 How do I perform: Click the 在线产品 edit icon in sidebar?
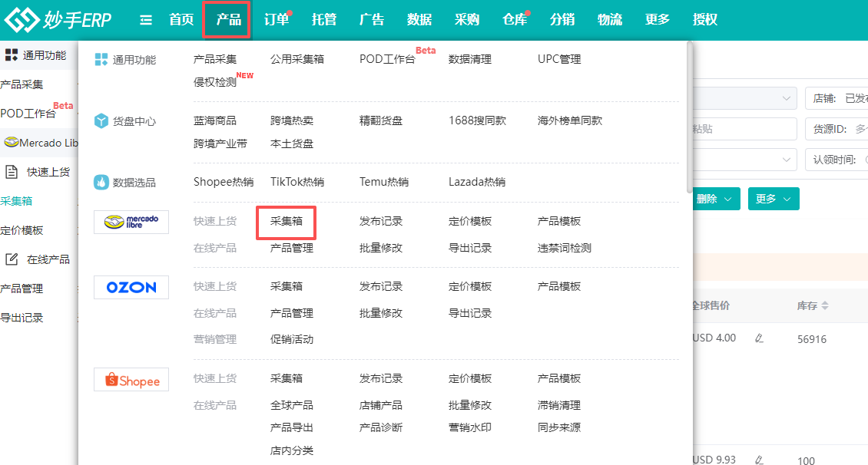pyautogui.click(x=11, y=259)
